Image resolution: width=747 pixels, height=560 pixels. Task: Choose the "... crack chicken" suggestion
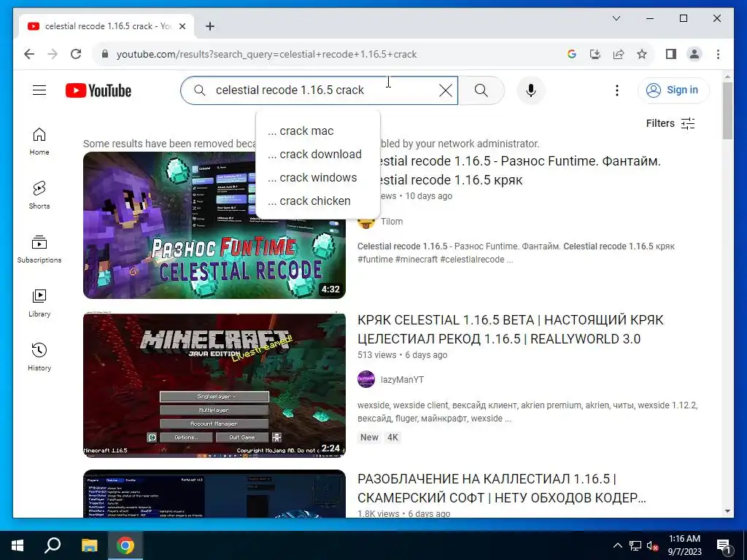click(x=318, y=201)
